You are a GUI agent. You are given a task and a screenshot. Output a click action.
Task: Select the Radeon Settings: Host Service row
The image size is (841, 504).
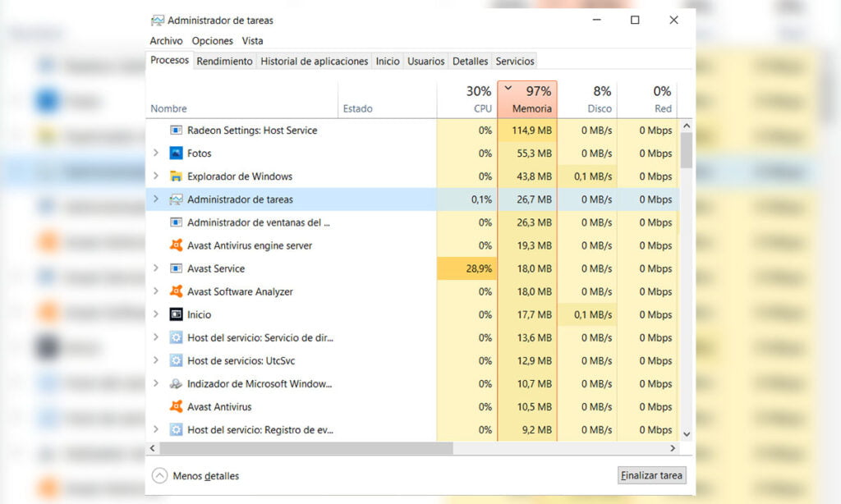[x=412, y=131]
